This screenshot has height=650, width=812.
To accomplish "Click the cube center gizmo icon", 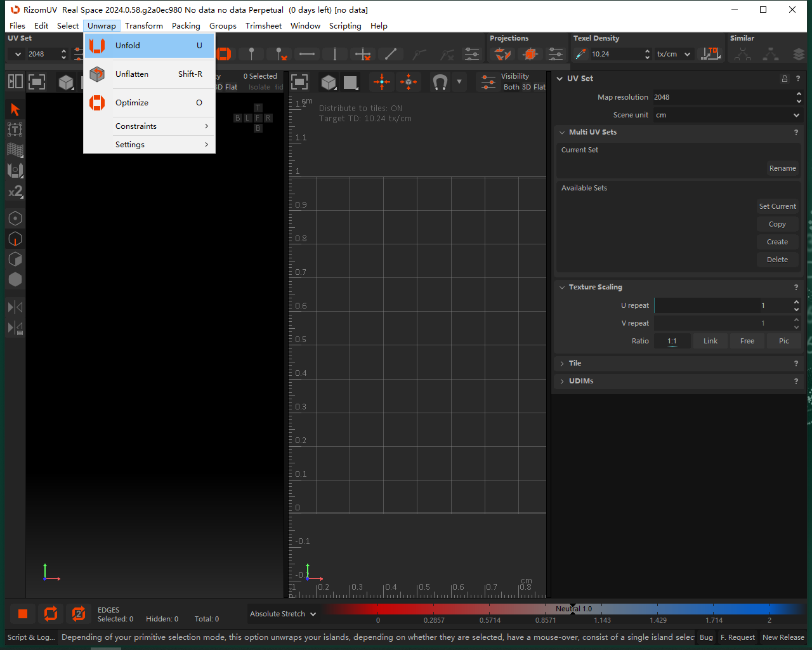I will pos(409,81).
